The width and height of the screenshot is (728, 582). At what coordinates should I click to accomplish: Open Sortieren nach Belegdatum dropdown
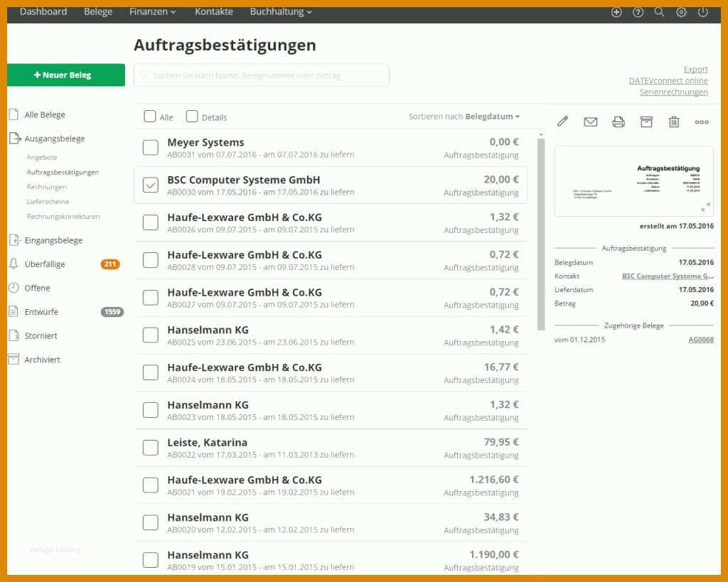coord(464,117)
